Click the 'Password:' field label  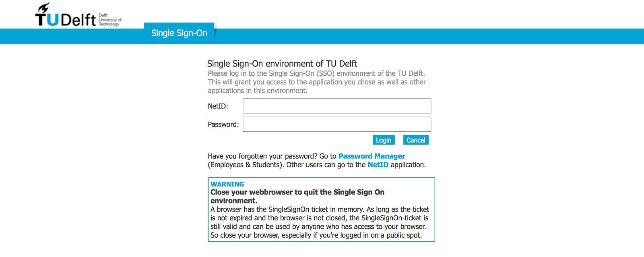(223, 124)
